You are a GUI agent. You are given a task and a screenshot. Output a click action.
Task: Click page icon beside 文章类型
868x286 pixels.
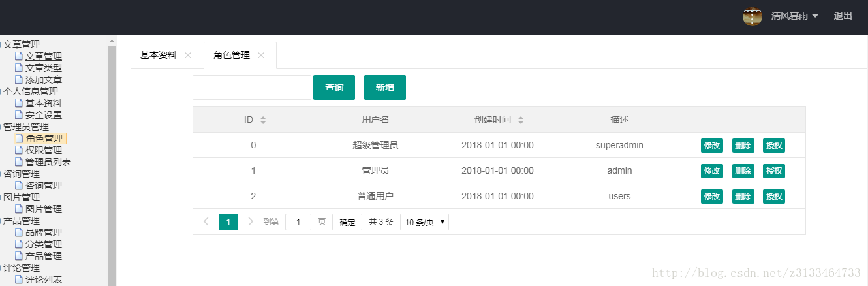[x=19, y=68]
